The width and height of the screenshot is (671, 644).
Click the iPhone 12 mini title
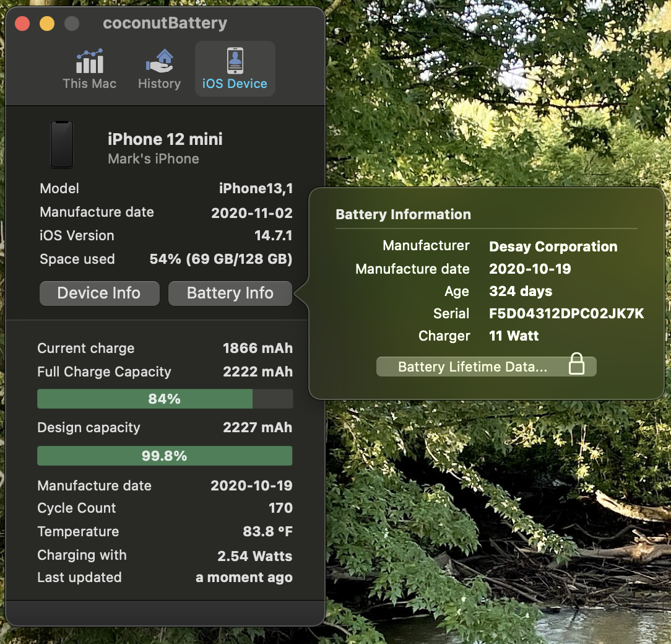165,139
